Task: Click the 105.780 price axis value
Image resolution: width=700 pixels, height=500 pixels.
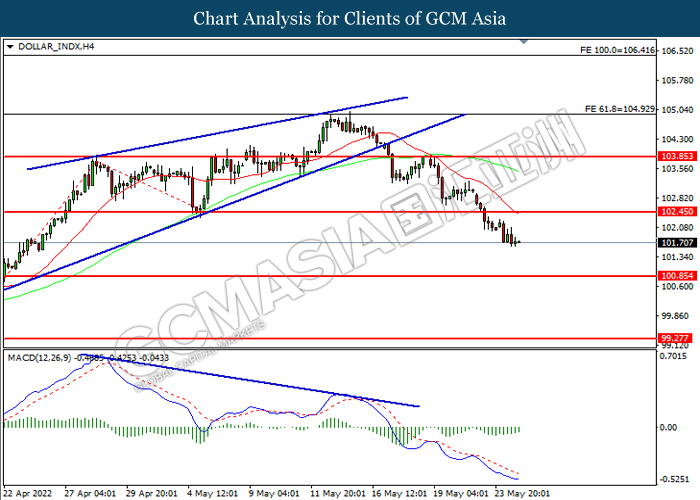Action: pos(677,80)
